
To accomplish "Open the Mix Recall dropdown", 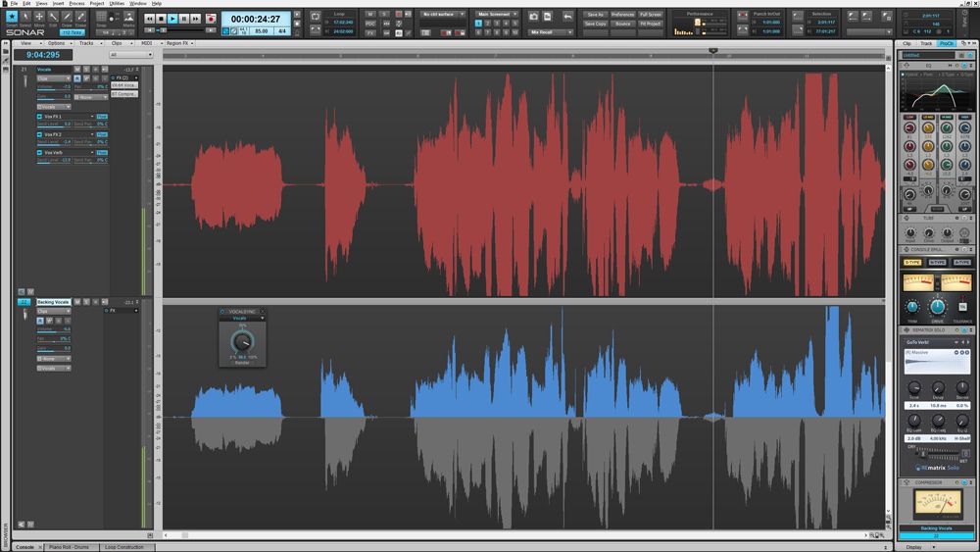I will click(551, 32).
